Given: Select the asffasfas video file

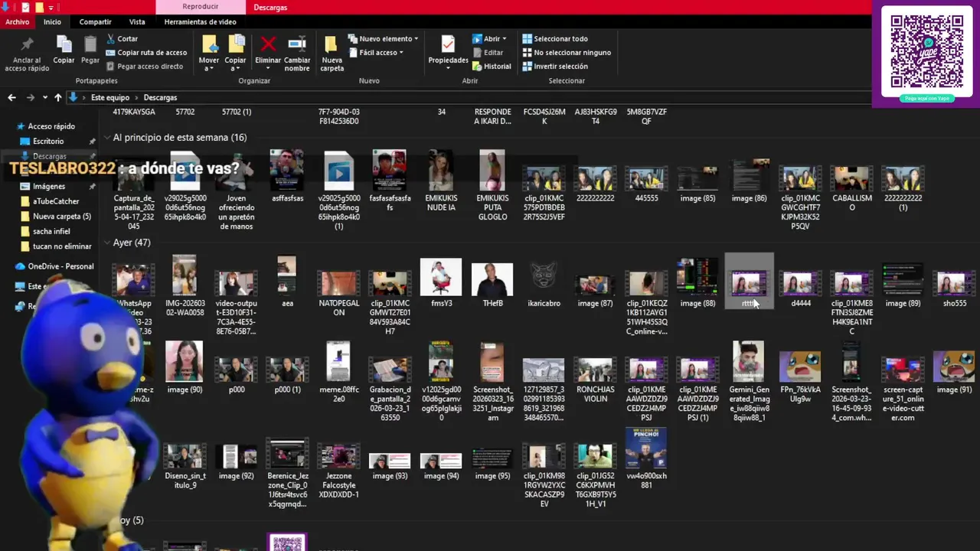Looking at the screenshot, I should [x=287, y=178].
